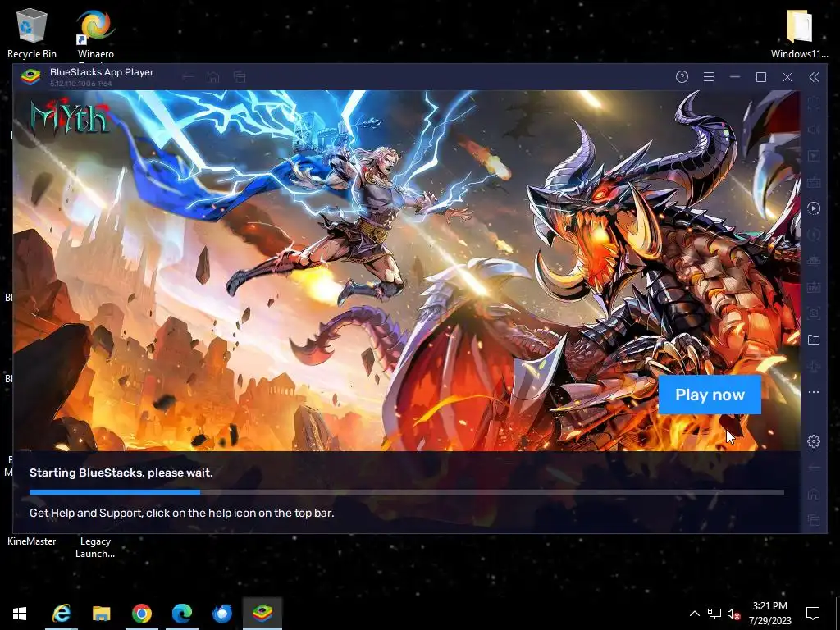This screenshot has width=840, height=630.
Task: Expand the hidden system tray icons
Action: click(x=694, y=614)
